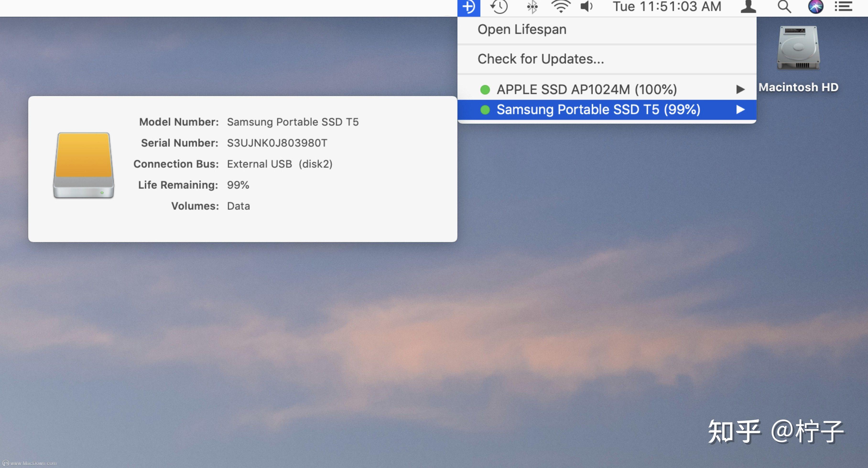
Task: Click the green status indicator next to Samsung SSD T5
Action: pos(485,109)
